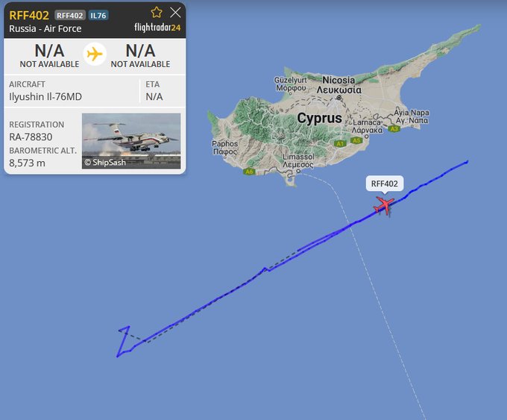This screenshot has width=507, height=420.
Task: Click the RFF402 callsign badge
Action: 70,15
